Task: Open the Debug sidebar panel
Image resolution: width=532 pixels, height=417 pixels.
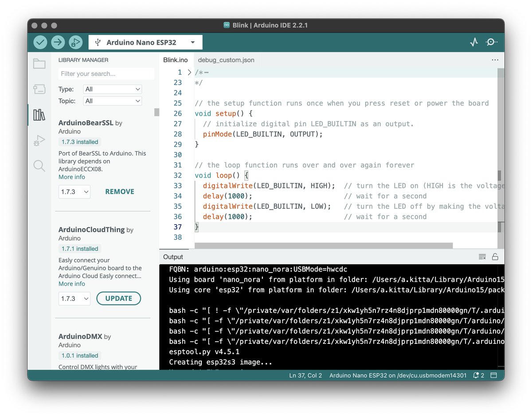Action: [x=39, y=140]
